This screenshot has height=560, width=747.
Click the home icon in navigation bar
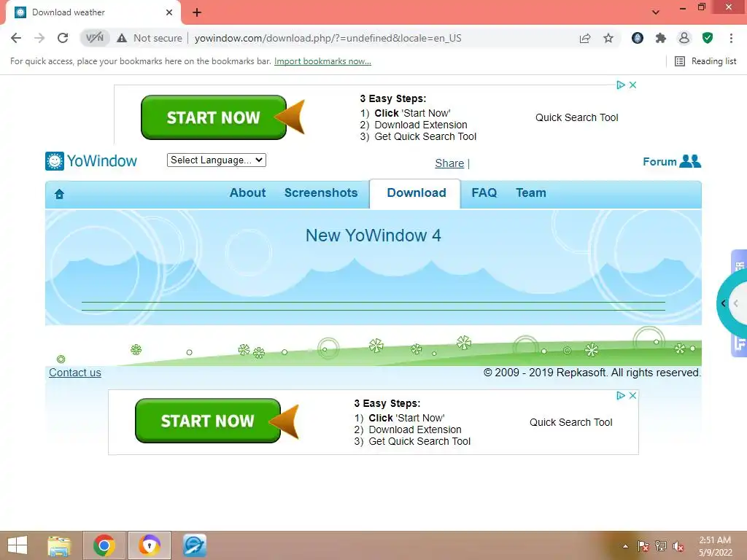(59, 194)
